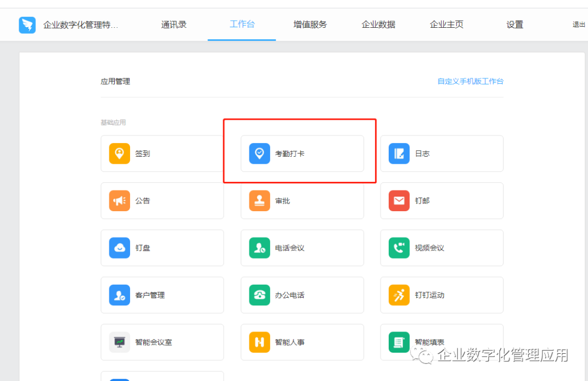Click the 智能人事 label text
Viewport: 588px width, 381px height.
click(x=290, y=342)
